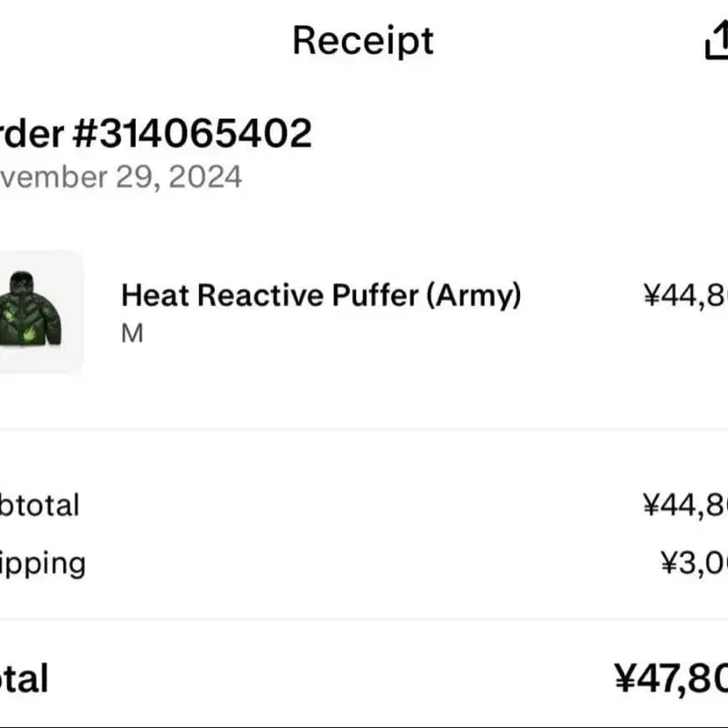Click the bold Total label
728x728 pixels.
tap(24, 678)
